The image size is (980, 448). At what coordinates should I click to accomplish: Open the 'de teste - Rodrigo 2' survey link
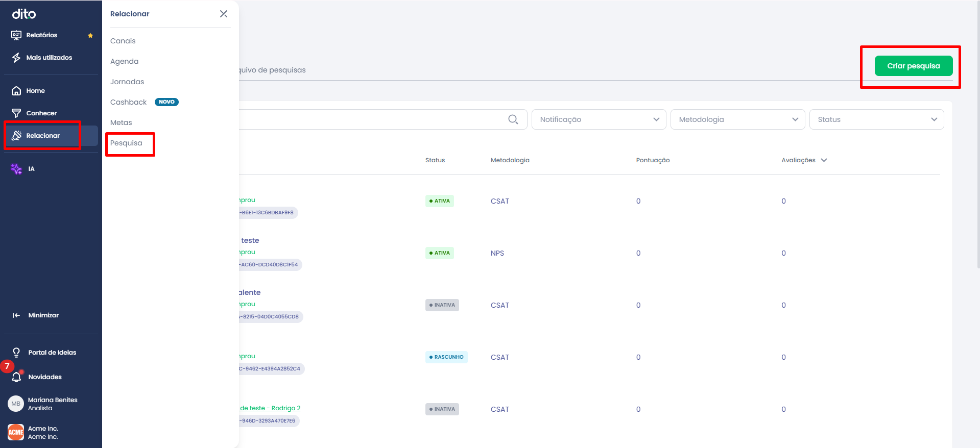[270, 408]
